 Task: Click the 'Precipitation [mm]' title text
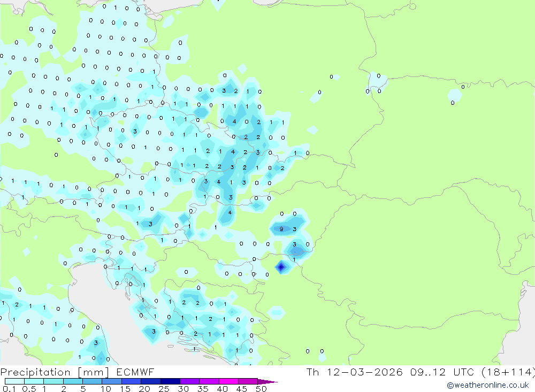click(x=55, y=372)
